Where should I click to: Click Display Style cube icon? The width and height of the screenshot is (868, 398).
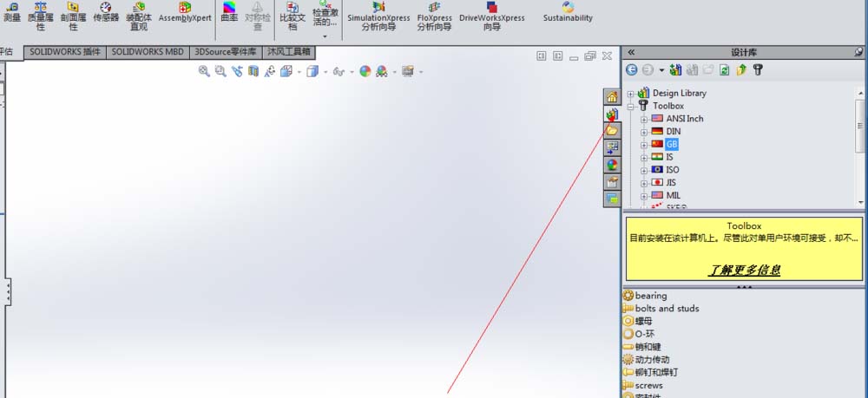coord(312,71)
